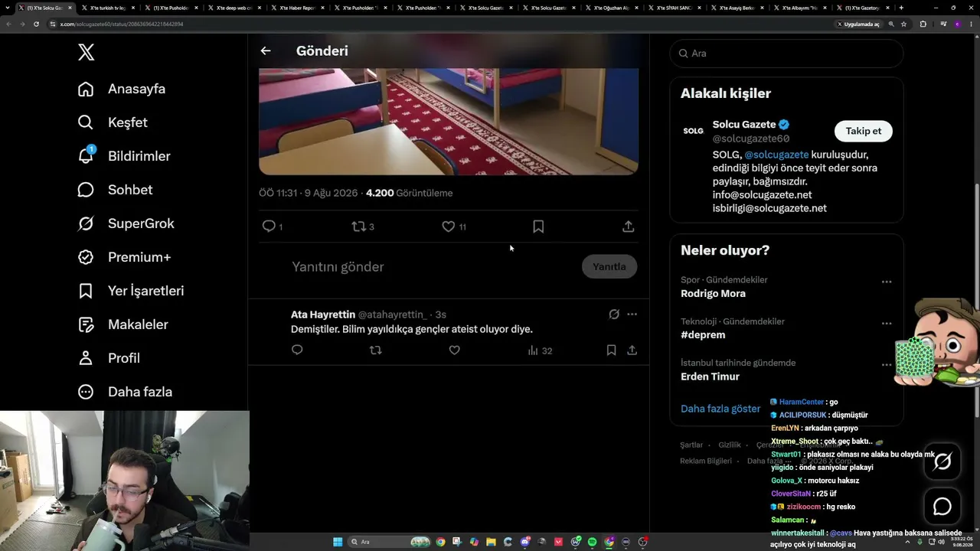Open SuperGrok from the sidebar

126,223
